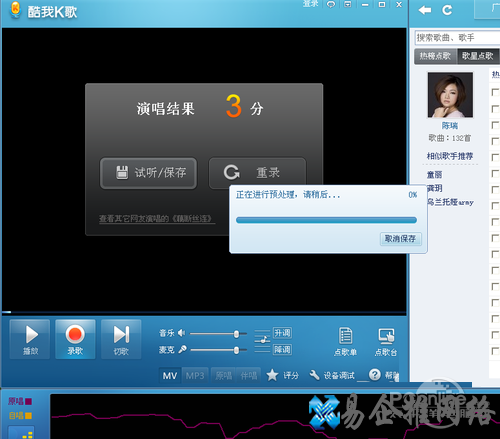Open the 点歌台 song station icon
This screenshot has height=439, width=500.
point(386,341)
